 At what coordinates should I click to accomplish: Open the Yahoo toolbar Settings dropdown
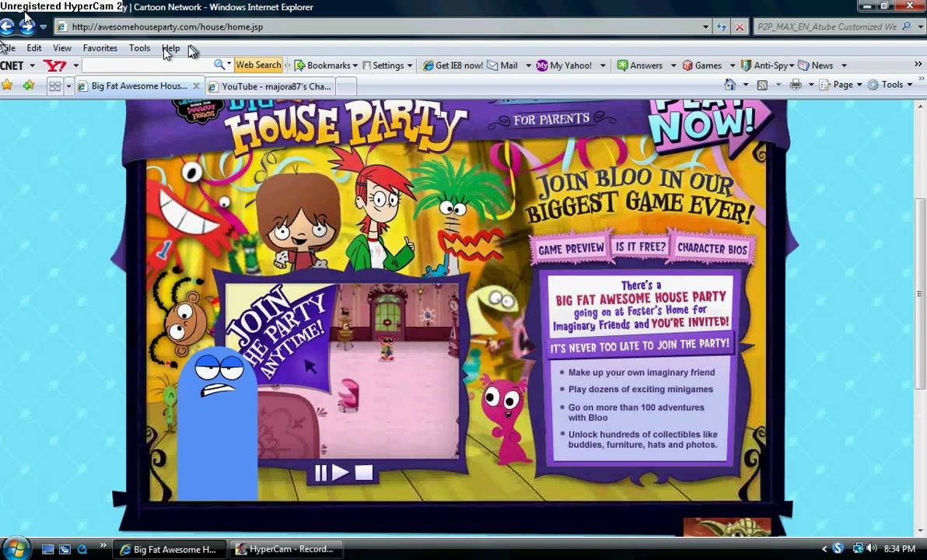coord(387,65)
